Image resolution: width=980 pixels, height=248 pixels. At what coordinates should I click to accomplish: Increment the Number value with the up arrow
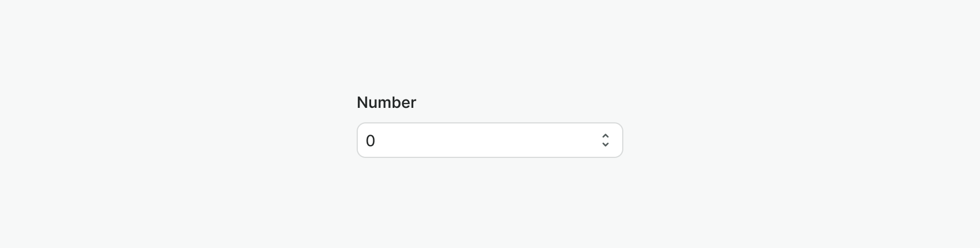pyautogui.click(x=606, y=136)
